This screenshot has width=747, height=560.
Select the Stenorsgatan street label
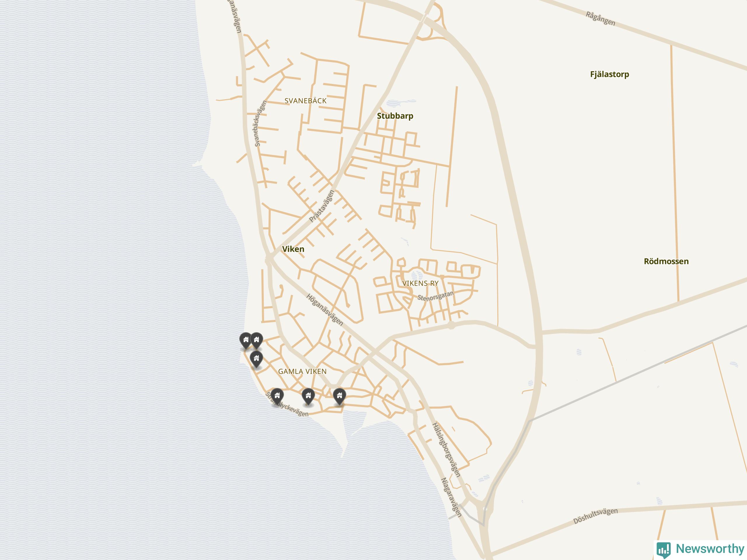click(x=436, y=296)
